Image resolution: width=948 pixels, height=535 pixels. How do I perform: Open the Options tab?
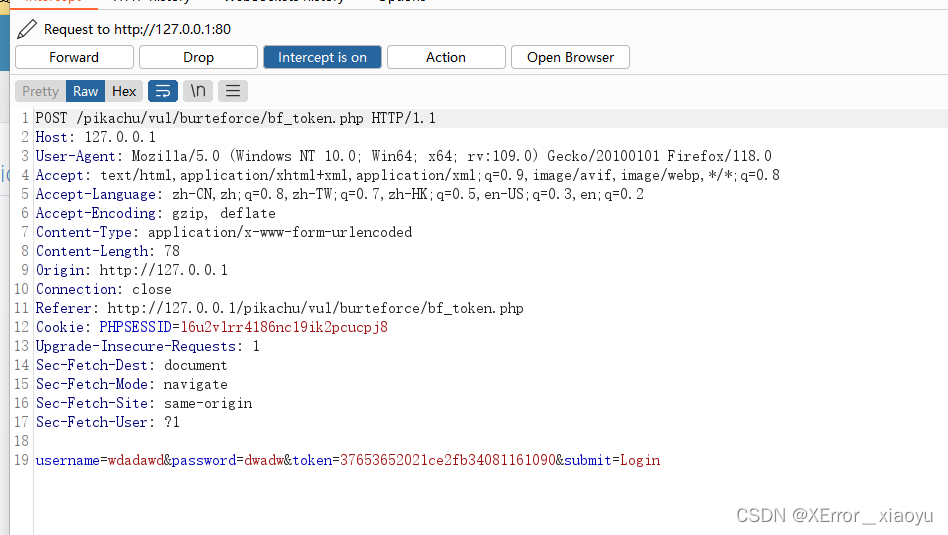coord(400,2)
